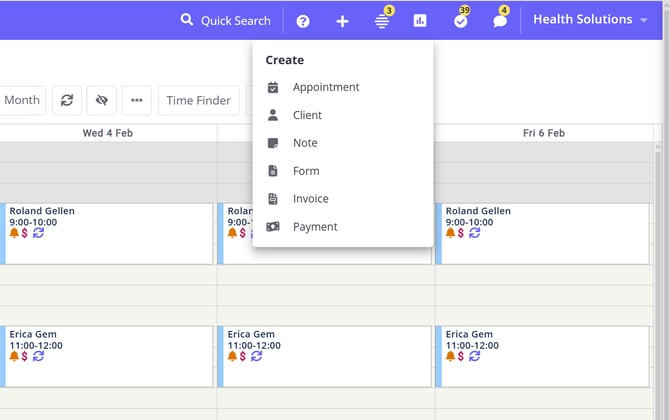Open messages chat icon with badge 4
Viewport: 670px width, 420px height.
tap(500, 21)
